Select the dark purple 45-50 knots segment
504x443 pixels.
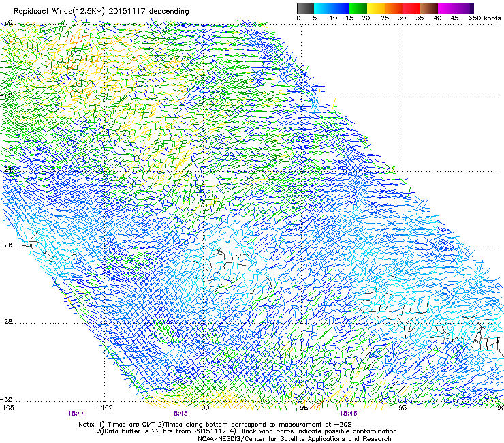coord(464,8)
